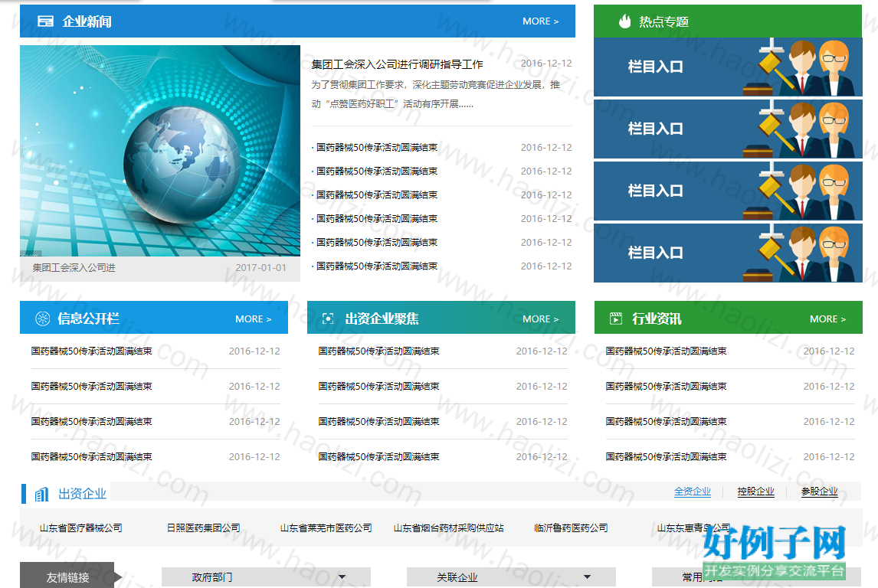Switch to the 参股企业 tab
The height and width of the screenshot is (588, 878).
click(819, 492)
